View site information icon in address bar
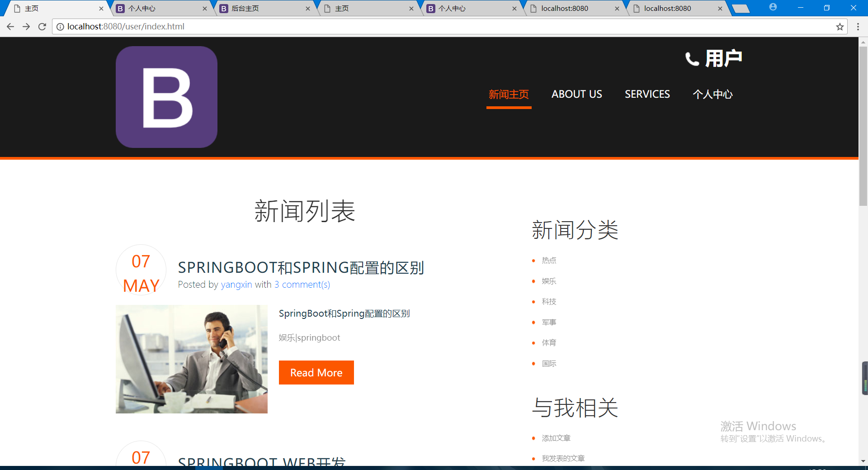 click(x=60, y=27)
